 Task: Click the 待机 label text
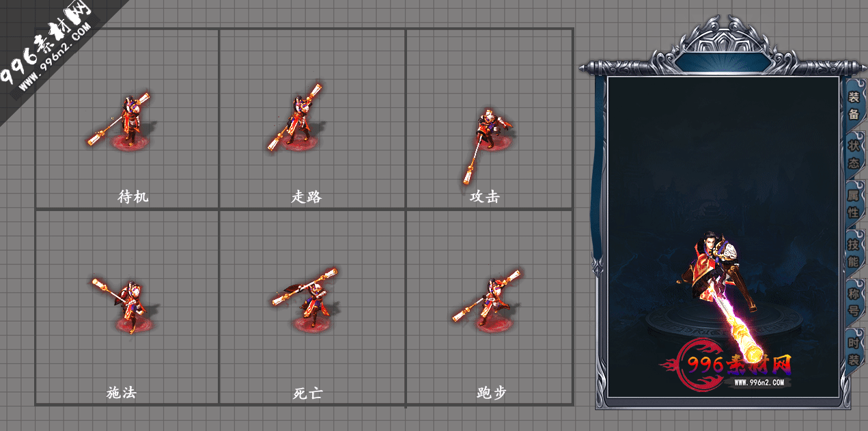[133, 197]
